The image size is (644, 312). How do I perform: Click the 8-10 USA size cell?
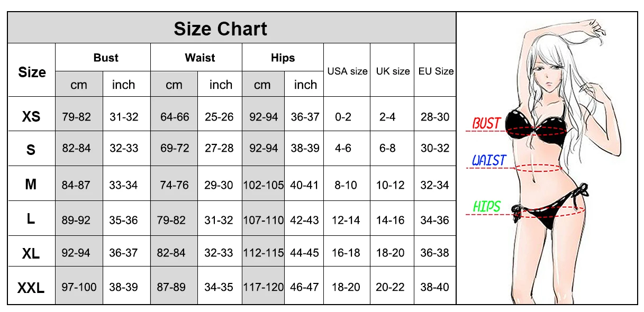tap(346, 185)
